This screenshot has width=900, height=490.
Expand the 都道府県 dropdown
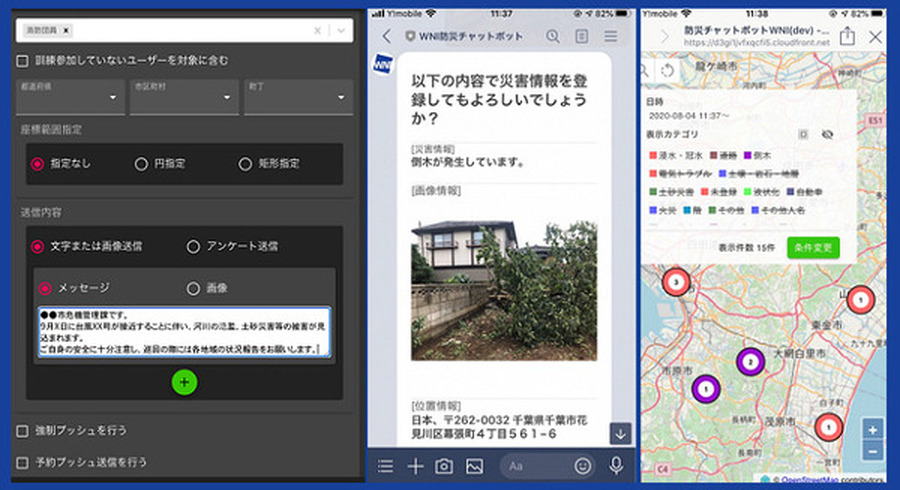[67, 97]
